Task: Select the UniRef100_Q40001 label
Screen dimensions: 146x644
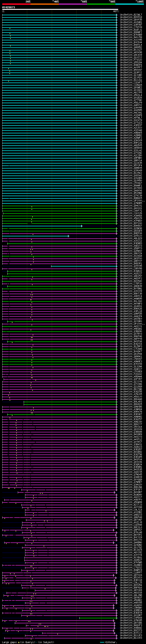Action: tap(131, 208)
